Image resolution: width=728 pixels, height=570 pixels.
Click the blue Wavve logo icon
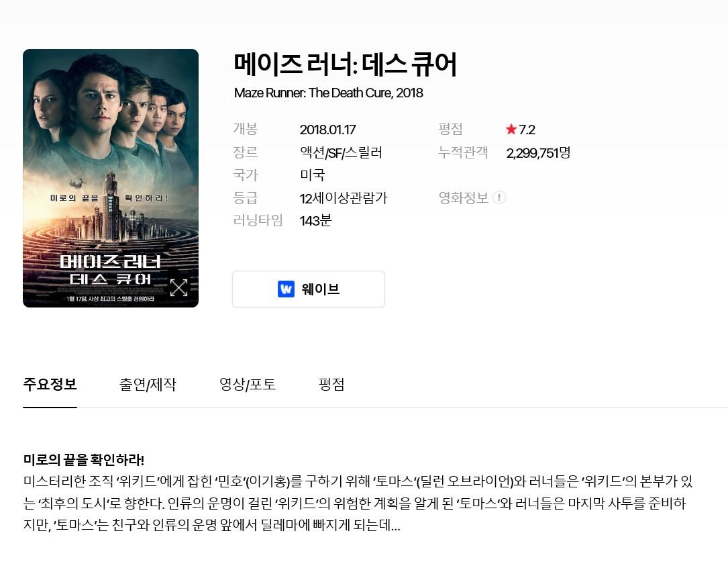(286, 289)
